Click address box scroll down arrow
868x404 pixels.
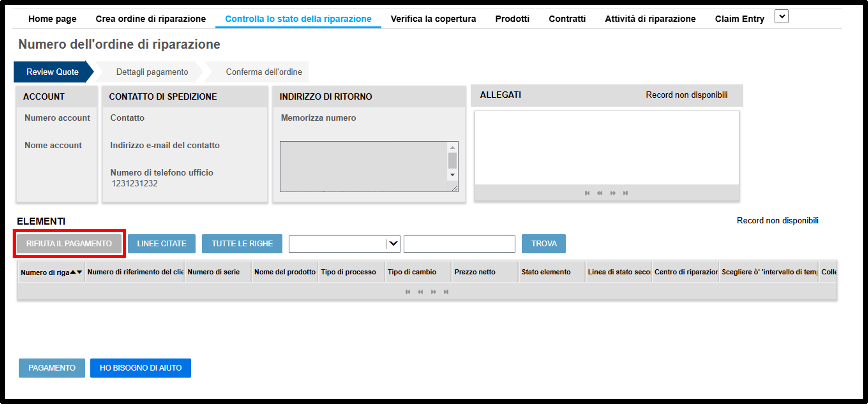453,175
